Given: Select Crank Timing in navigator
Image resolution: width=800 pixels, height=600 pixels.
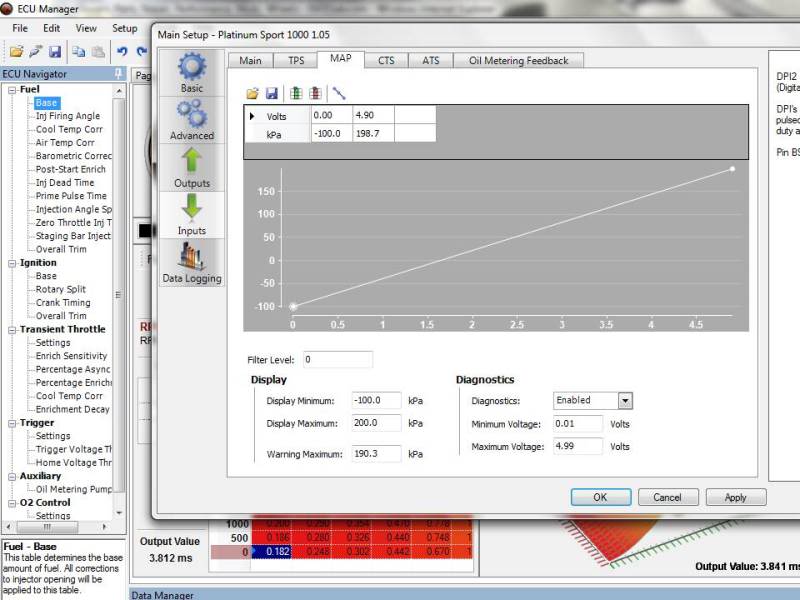Looking at the screenshot, I should click(x=63, y=303).
